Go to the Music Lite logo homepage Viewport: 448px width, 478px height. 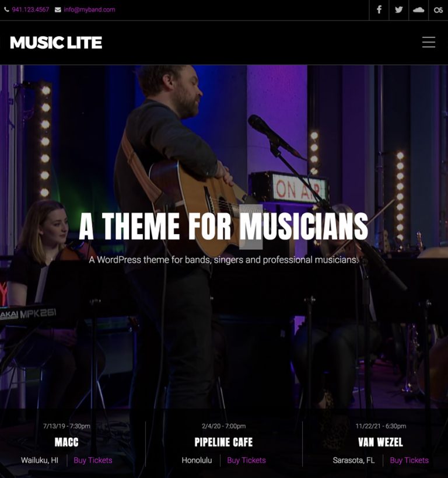[56, 43]
